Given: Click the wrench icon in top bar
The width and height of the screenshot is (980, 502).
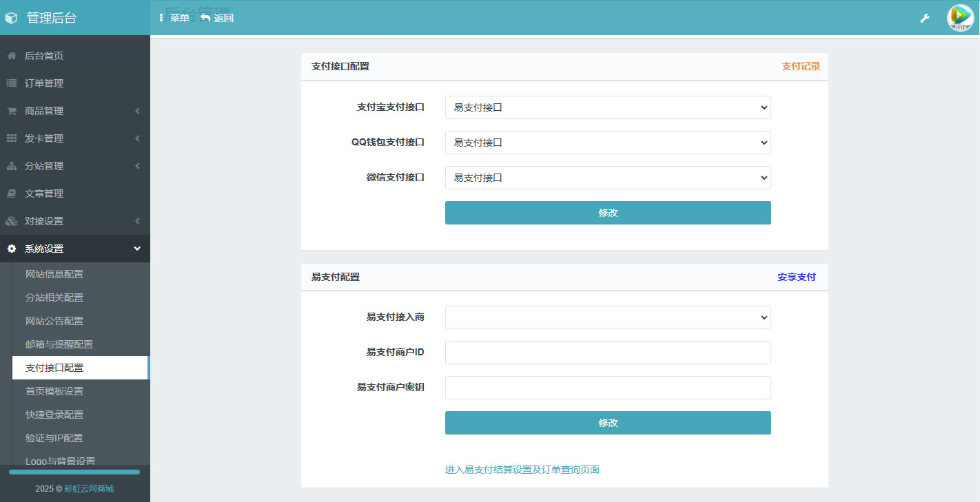Looking at the screenshot, I should pos(925,18).
